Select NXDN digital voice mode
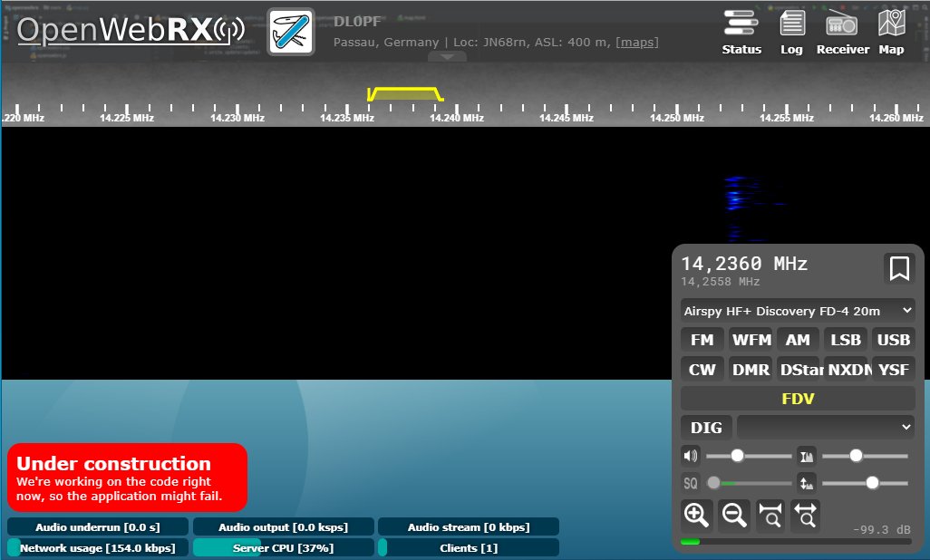This screenshot has height=560, width=930. 845,370
